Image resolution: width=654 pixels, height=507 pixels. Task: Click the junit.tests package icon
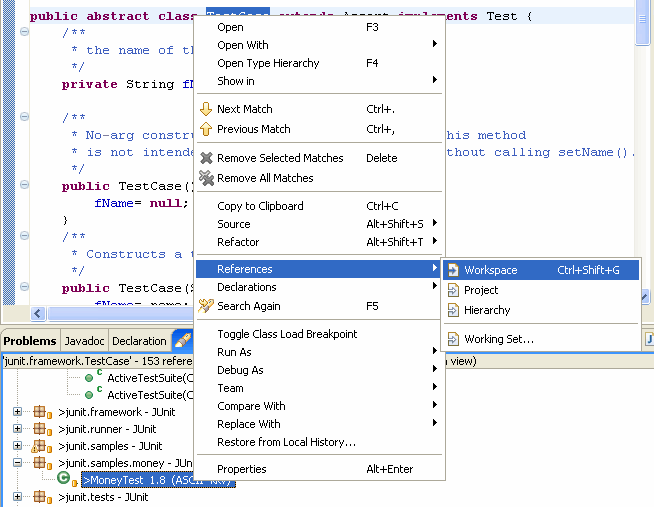pyautogui.click(x=42, y=497)
